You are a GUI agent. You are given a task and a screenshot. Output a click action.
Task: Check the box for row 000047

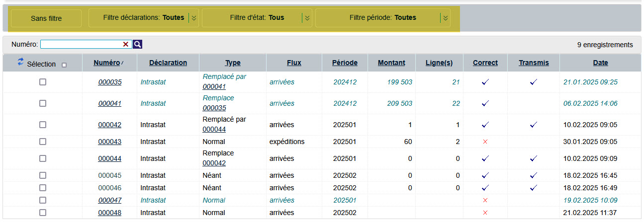[43, 200]
